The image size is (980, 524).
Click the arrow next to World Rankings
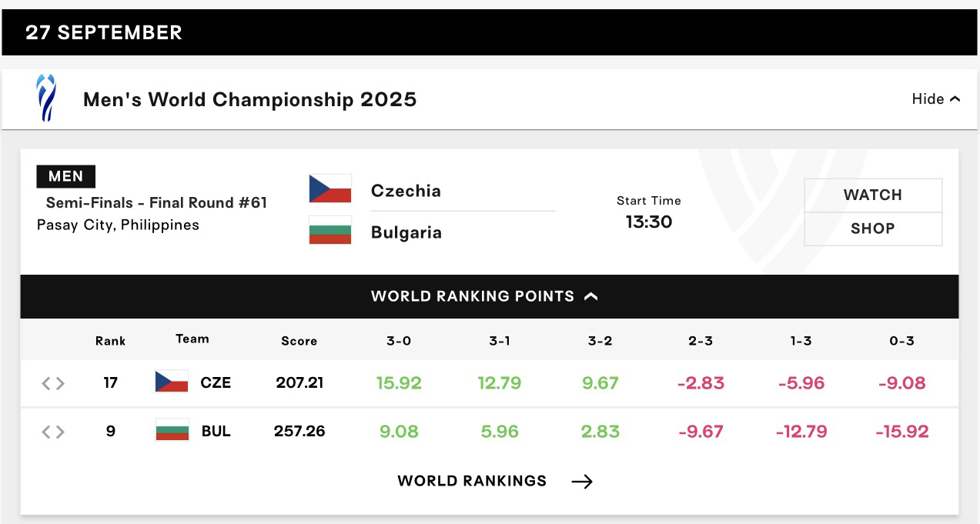582,482
